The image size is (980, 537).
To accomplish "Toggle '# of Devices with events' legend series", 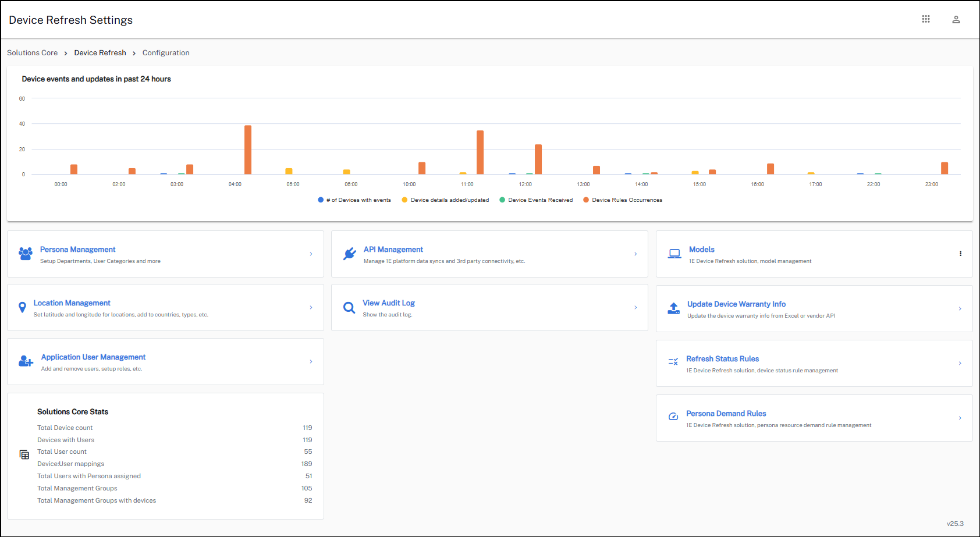I will point(354,200).
